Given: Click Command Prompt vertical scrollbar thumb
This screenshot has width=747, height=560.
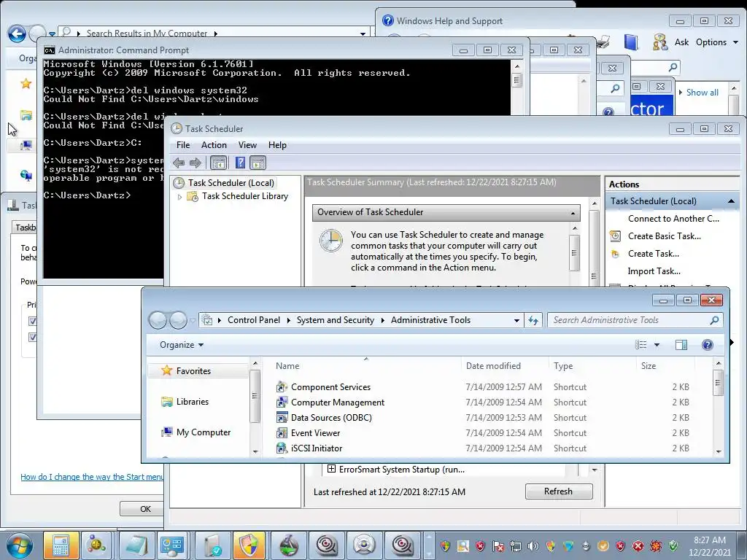Looking at the screenshot, I should [516, 79].
